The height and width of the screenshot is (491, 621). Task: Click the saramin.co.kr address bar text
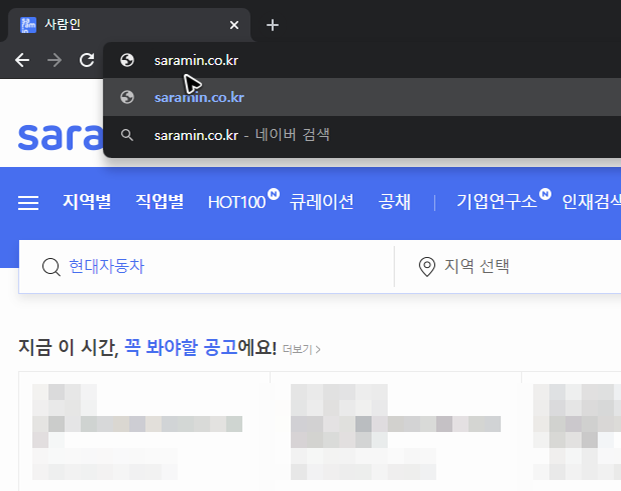pyautogui.click(x=196, y=61)
